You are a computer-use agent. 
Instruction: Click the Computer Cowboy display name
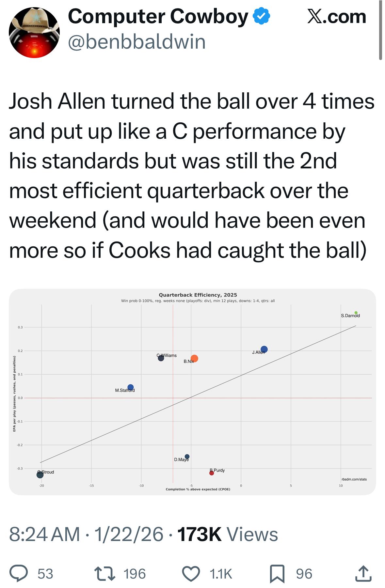point(158,17)
